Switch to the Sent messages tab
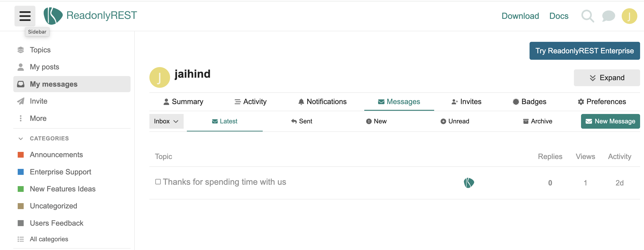 click(302, 122)
